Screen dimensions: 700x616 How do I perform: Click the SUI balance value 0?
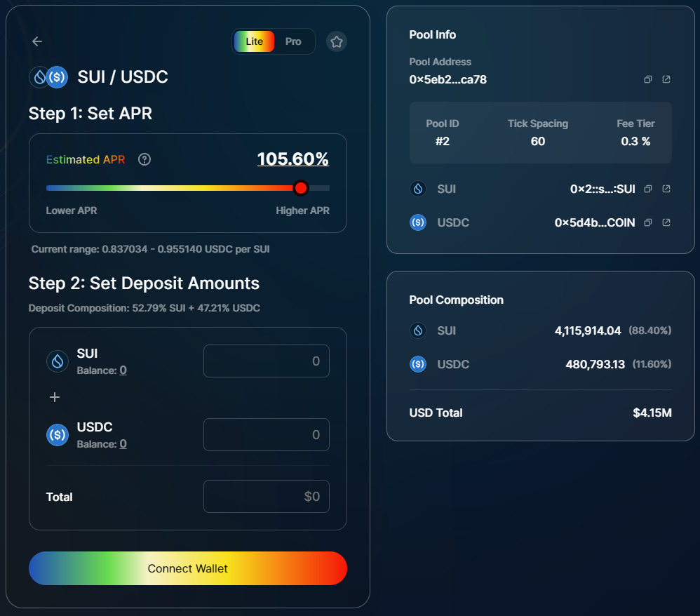pos(123,370)
